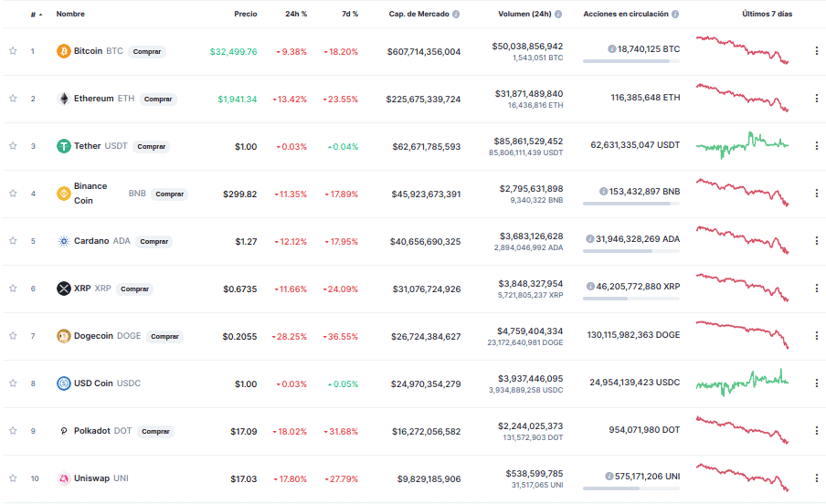The image size is (826, 504).
Task: Sort by rank number column
Action: pyautogui.click(x=36, y=15)
